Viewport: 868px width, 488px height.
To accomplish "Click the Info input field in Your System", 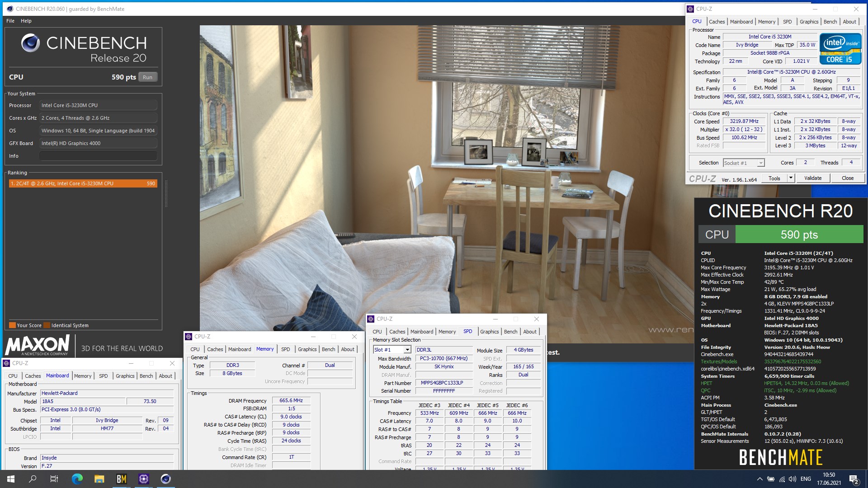I will [98, 156].
